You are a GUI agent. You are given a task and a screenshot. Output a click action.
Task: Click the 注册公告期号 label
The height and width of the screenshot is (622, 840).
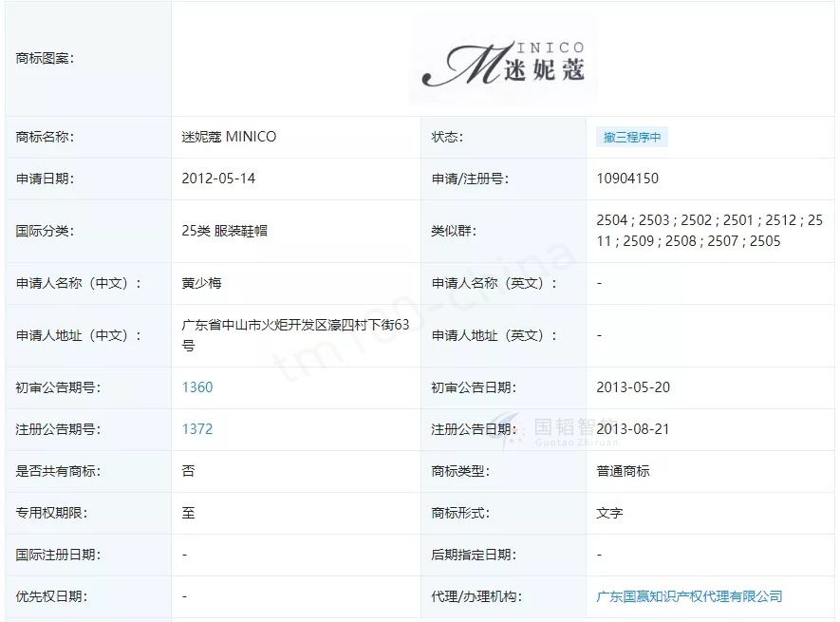pos(59,429)
